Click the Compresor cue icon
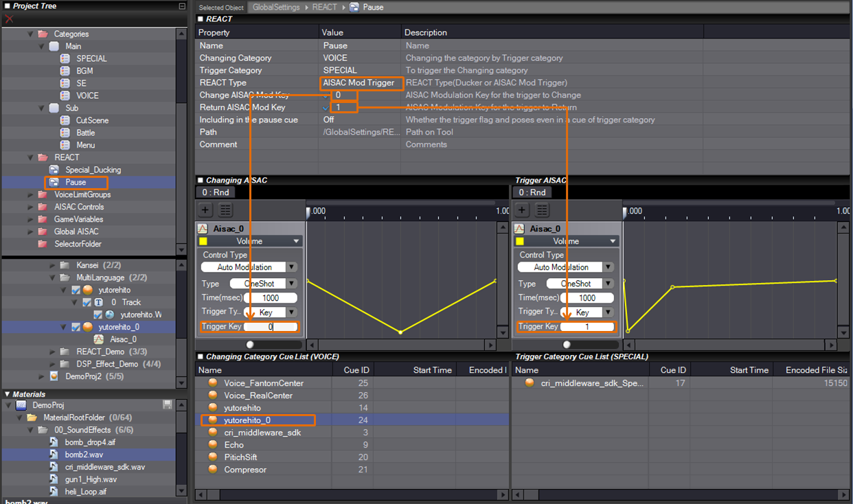This screenshot has width=853, height=504. pos(213,470)
